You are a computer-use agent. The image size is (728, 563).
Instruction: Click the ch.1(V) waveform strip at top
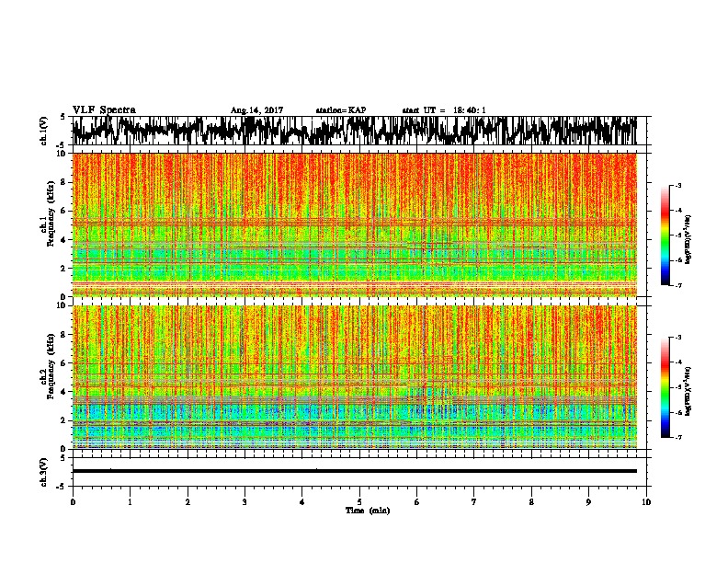tap(358, 131)
